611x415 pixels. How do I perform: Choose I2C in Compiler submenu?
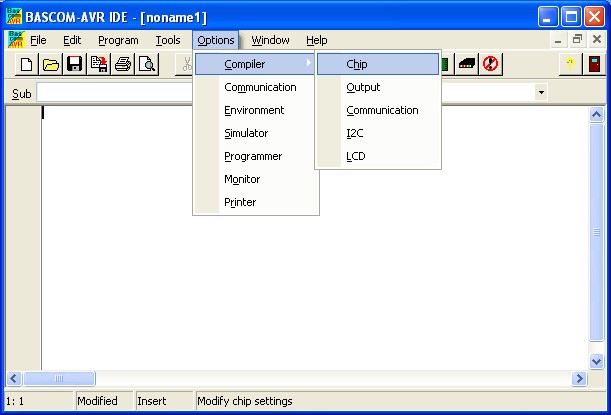pos(378,133)
